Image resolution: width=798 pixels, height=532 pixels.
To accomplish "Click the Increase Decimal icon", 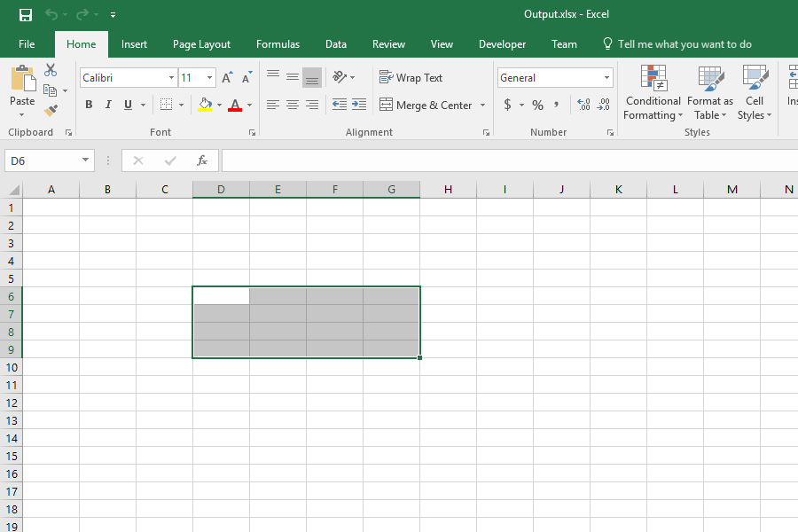I will click(584, 105).
